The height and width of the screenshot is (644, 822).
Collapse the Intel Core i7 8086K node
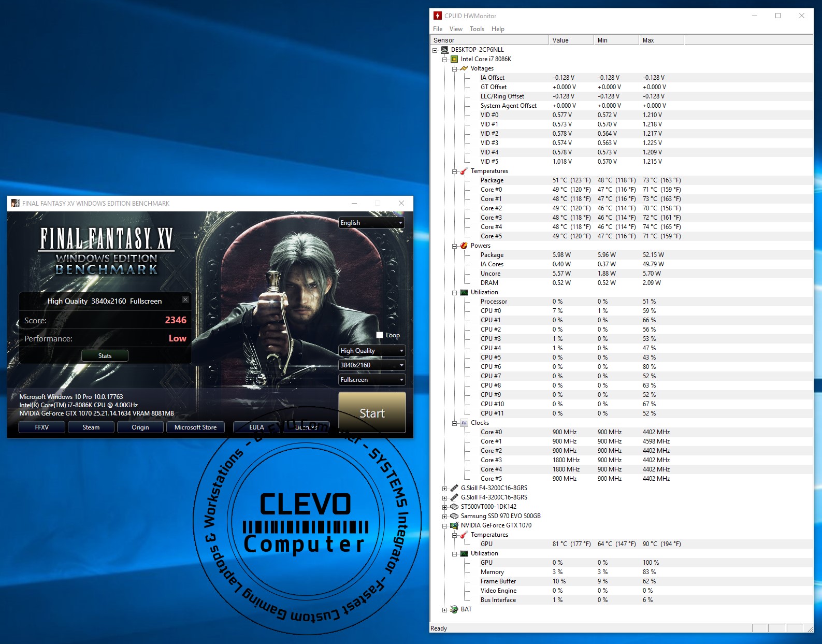(444, 60)
